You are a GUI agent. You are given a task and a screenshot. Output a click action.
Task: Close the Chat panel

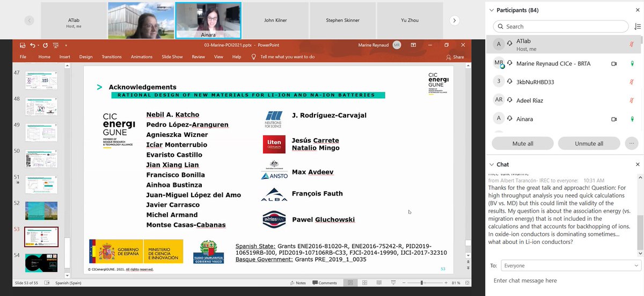(x=638, y=164)
